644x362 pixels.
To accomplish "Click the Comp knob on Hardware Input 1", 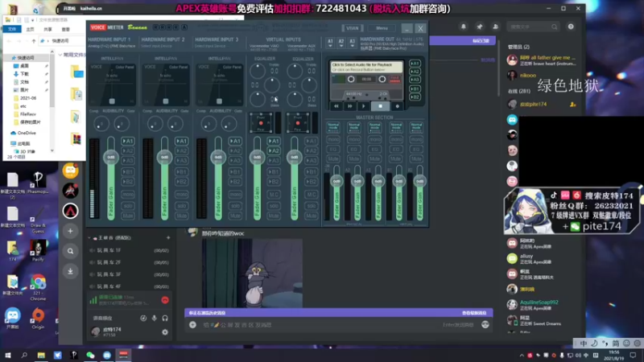I will tap(101, 124).
